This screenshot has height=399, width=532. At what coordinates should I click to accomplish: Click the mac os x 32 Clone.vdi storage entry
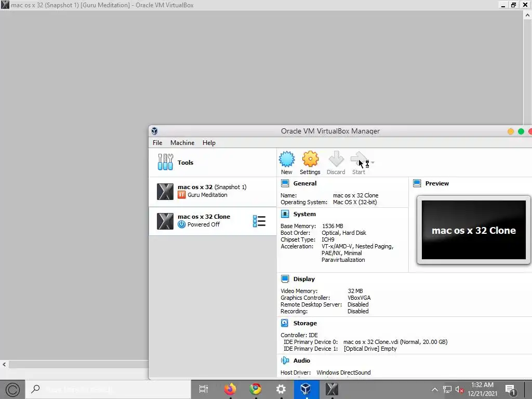click(395, 342)
